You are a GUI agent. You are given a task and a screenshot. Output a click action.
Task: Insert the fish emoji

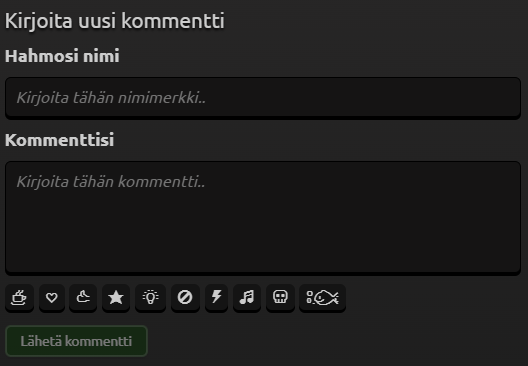click(x=322, y=298)
